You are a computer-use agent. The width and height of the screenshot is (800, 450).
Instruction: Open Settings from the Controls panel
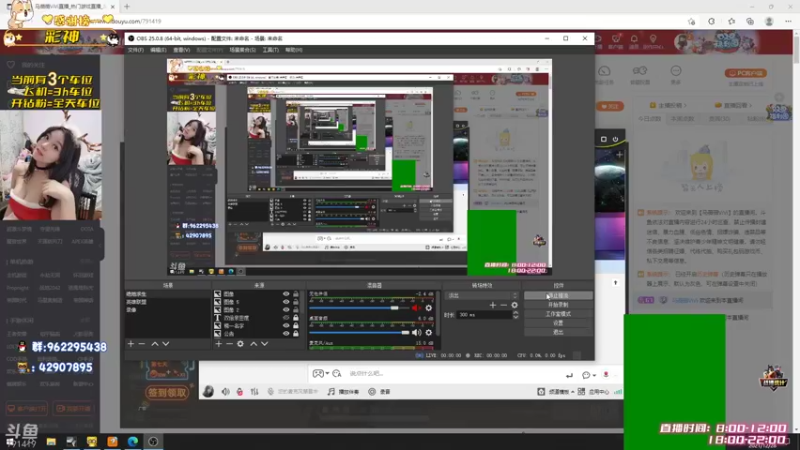pyautogui.click(x=558, y=323)
